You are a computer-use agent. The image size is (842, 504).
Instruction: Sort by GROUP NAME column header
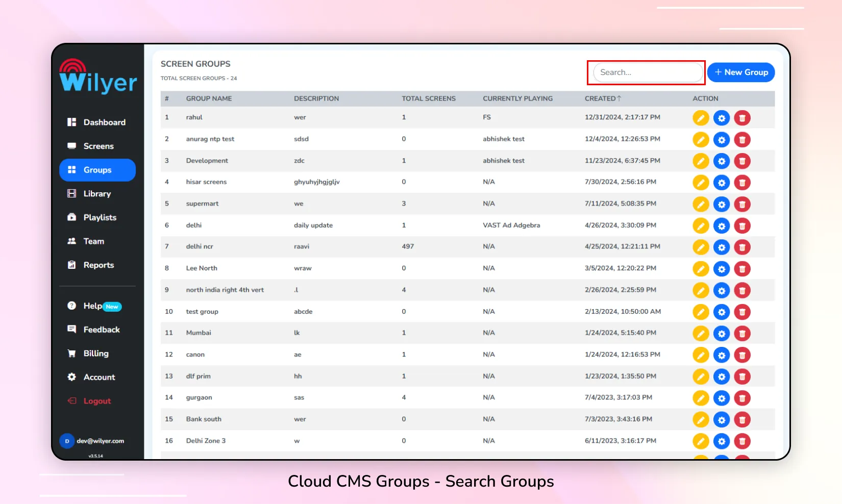point(209,98)
